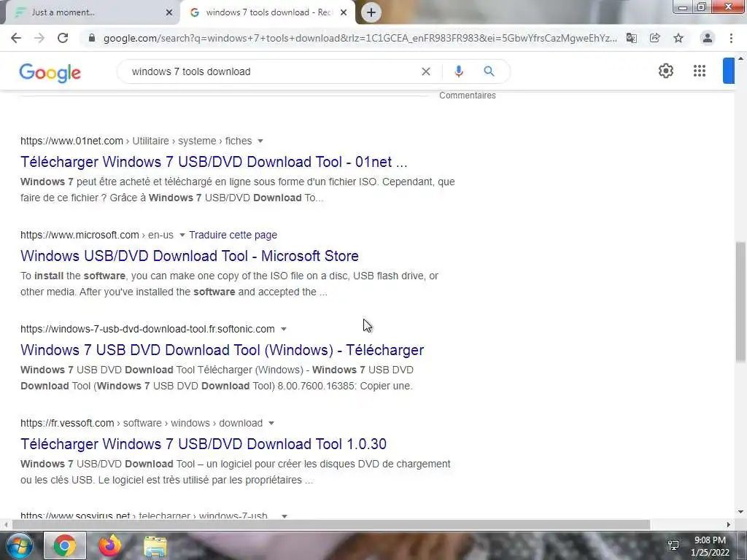Open vessoft 'Download Tool 1.0.30' result

204,444
